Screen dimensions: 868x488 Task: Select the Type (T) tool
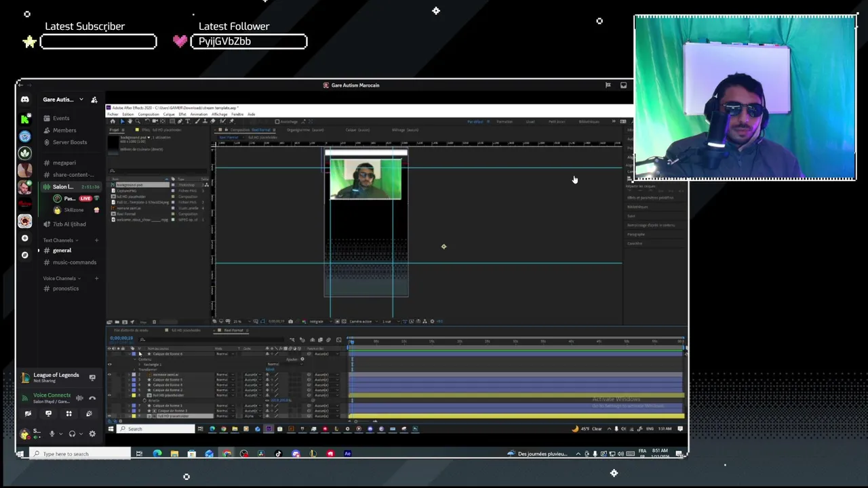coord(188,121)
